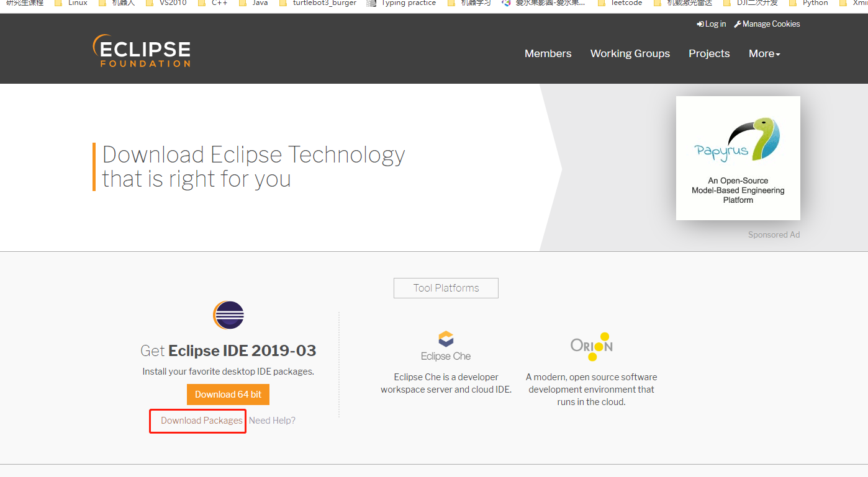868x477 pixels.
Task: Open the Papyrus sponsored ad image
Action: tap(738, 158)
